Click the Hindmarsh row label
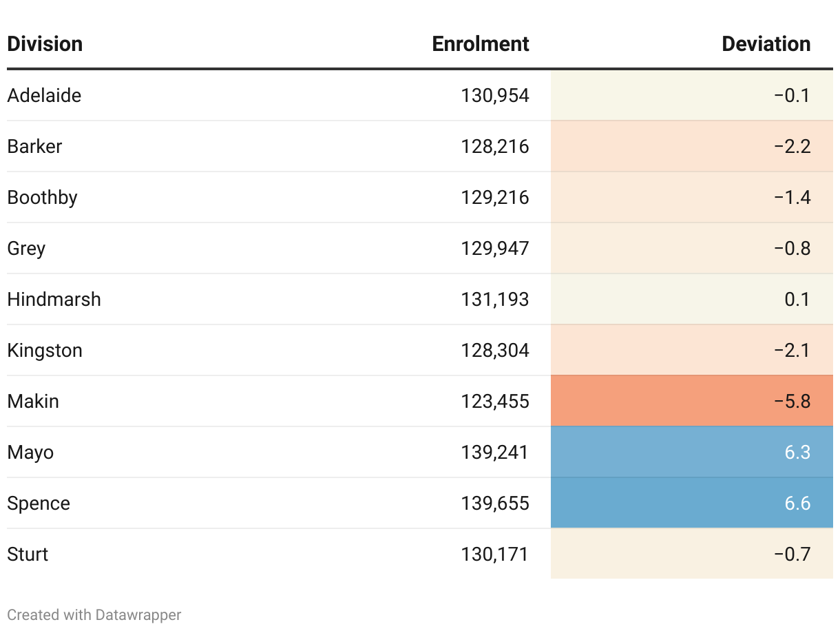The height and width of the screenshot is (631, 840). [54, 299]
